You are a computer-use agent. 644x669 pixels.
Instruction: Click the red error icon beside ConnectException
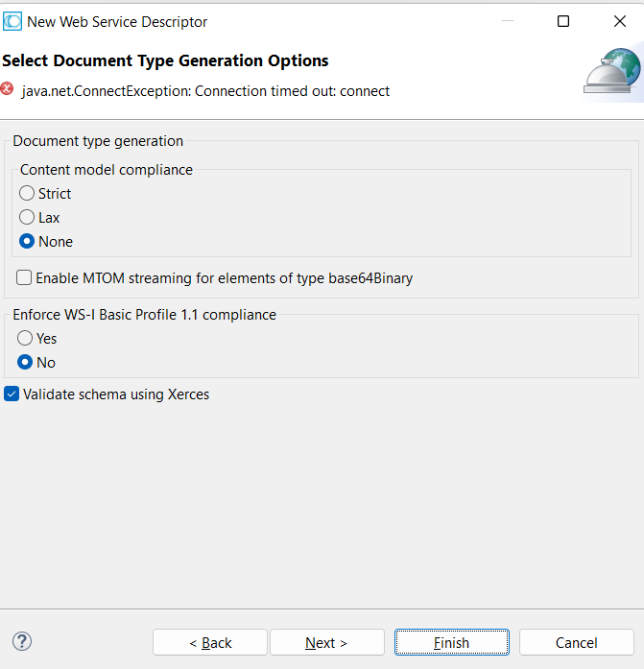pos(8,89)
